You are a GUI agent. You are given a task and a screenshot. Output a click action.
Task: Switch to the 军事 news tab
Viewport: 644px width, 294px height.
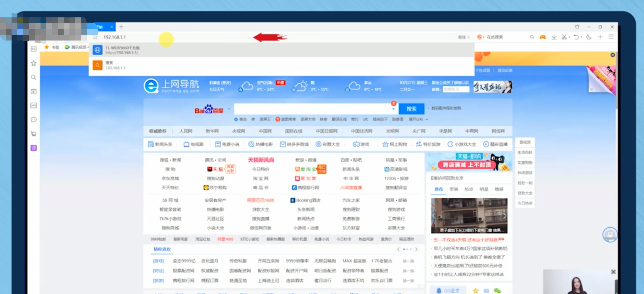click(454, 189)
